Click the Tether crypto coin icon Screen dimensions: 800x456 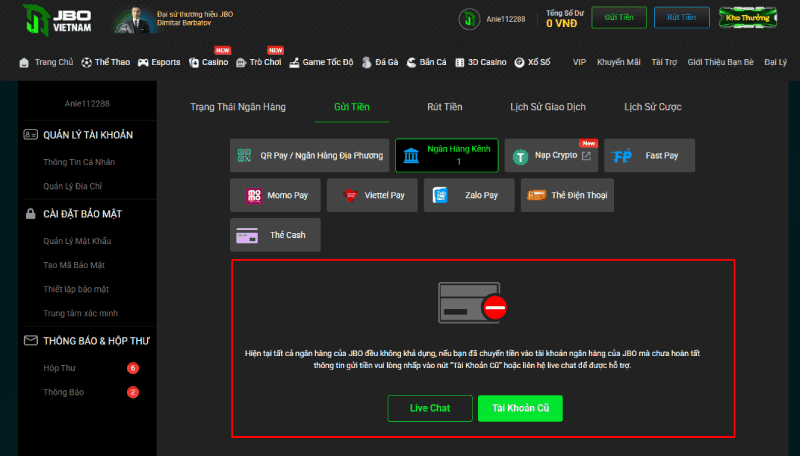[520, 156]
